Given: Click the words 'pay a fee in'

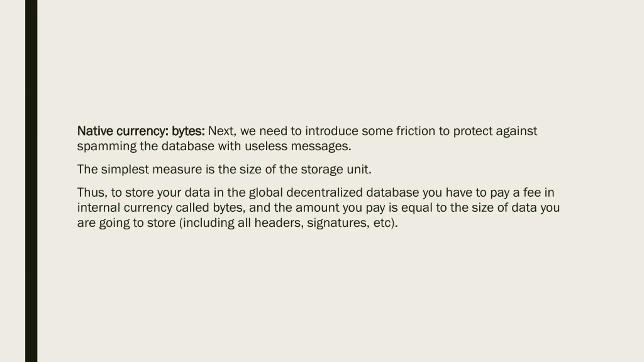Looking at the screenshot, I should point(522,193).
